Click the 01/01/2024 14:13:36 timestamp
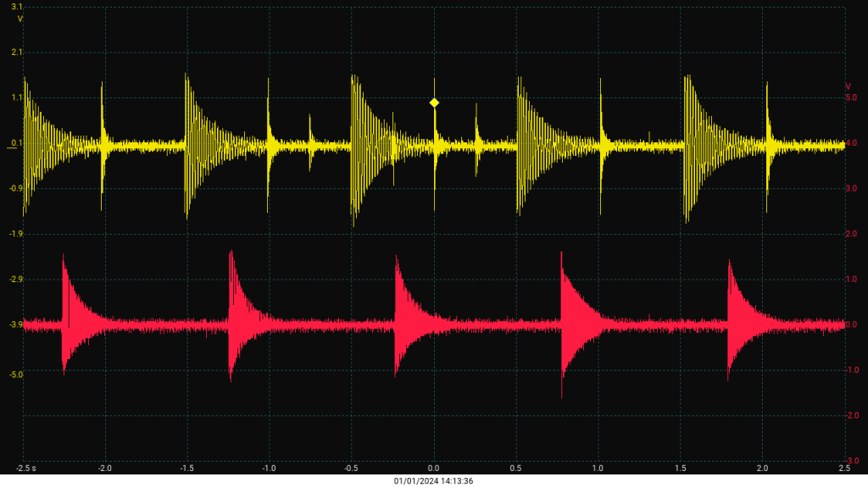The width and height of the screenshot is (868, 488). point(434,481)
